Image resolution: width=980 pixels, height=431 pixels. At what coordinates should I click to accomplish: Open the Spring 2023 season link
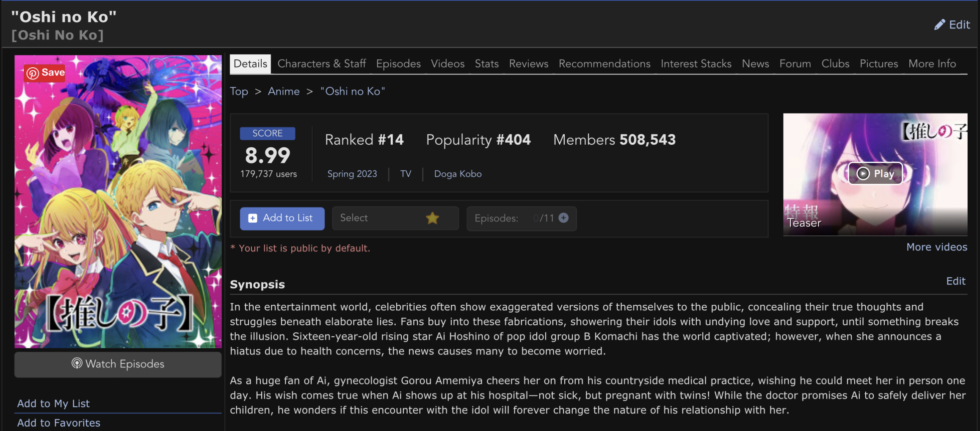tap(352, 174)
